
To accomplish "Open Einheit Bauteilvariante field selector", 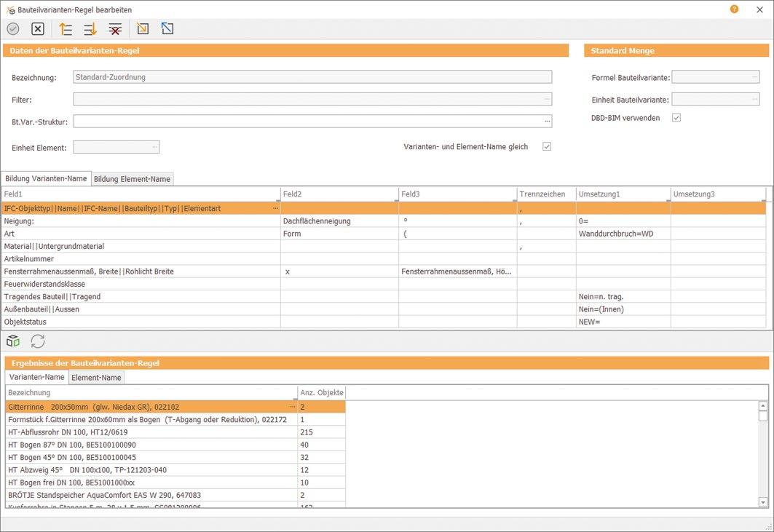I will point(755,99).
